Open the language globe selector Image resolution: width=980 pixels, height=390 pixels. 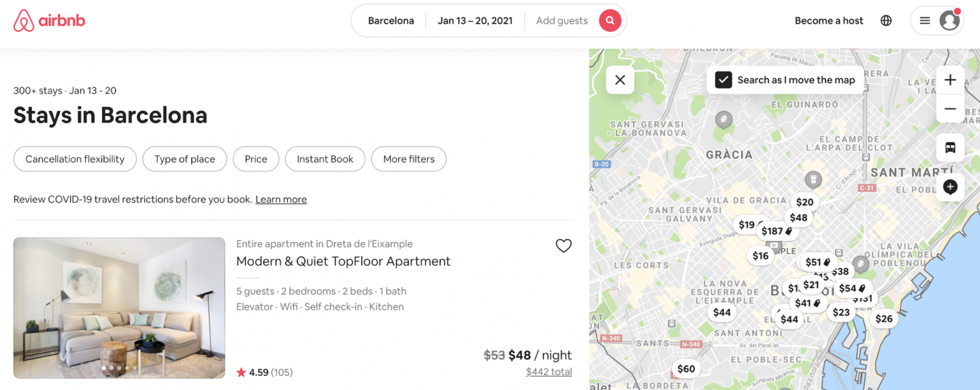point(886,20)
